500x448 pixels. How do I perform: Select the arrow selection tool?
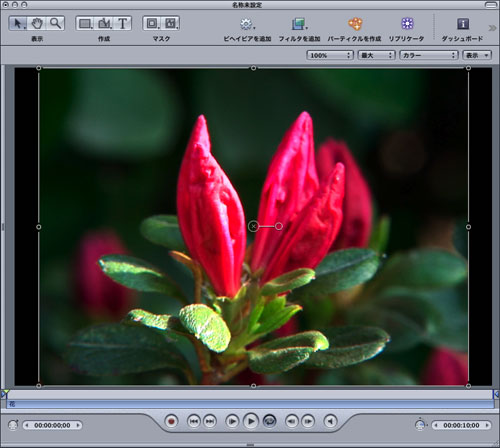pos(18,23)
